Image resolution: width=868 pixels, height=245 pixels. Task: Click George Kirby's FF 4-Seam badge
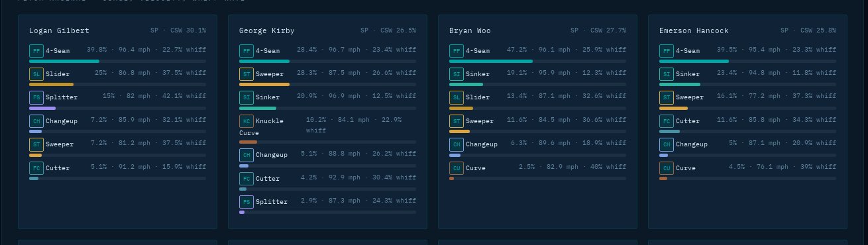tap(246, 51)
